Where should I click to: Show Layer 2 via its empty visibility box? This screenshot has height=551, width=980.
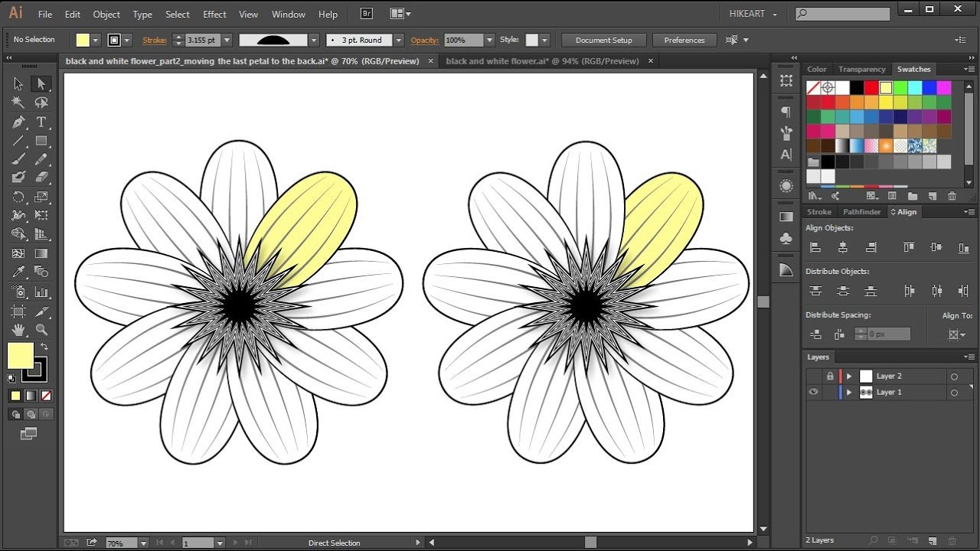[813, 377]
